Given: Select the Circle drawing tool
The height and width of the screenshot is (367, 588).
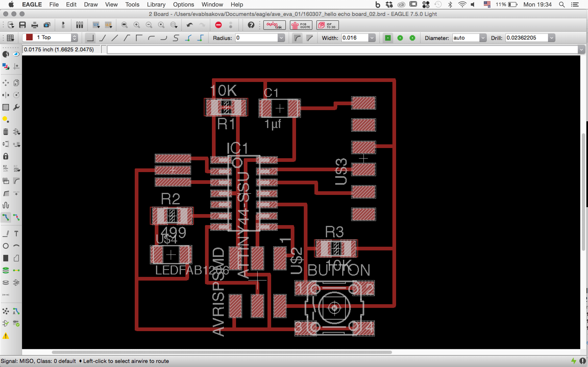Looking at the screenshot, I should [6, 246].
